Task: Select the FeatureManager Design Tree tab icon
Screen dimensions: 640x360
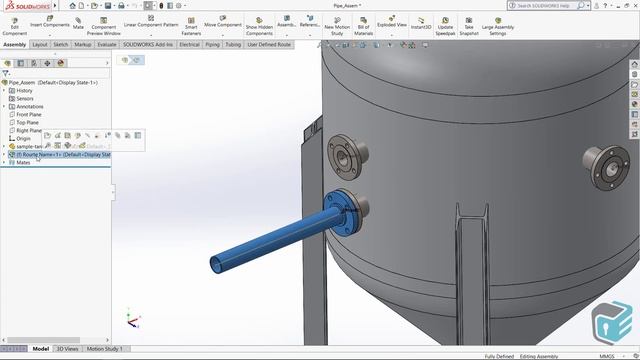Action: click(7, 63)
